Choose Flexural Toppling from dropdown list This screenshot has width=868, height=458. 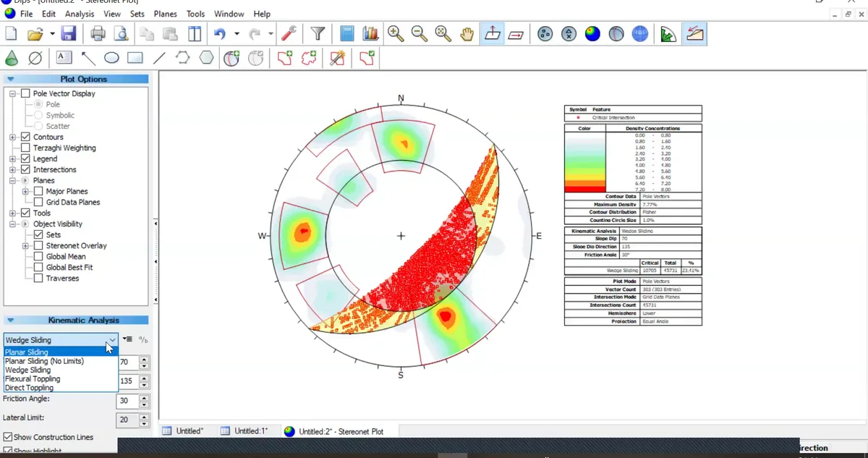coord(61,379)
